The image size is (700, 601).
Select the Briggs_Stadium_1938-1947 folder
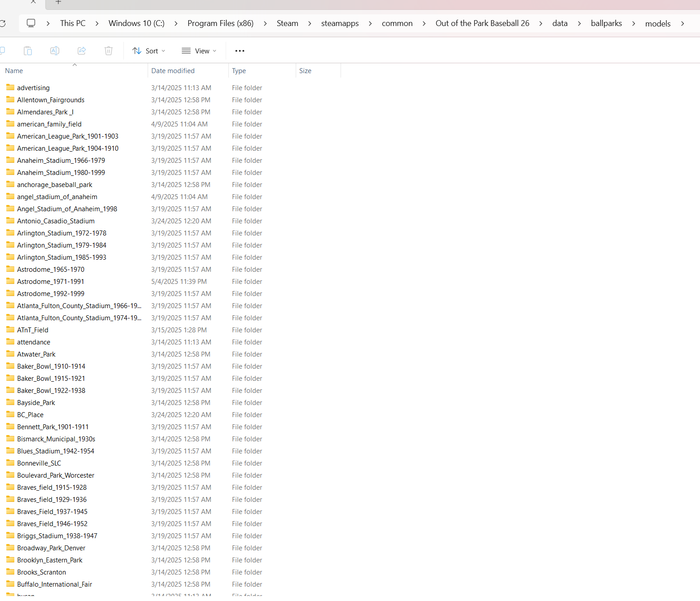click(57, 536)
